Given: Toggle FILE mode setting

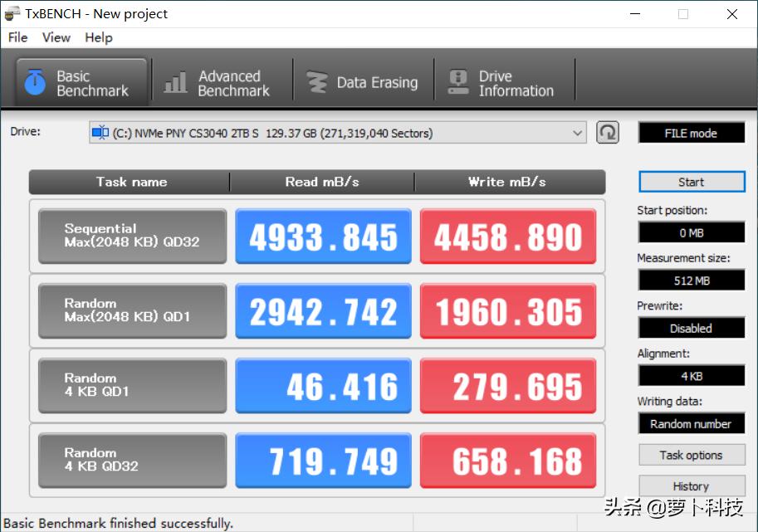Looking at the screenshot, I should 691,132.
